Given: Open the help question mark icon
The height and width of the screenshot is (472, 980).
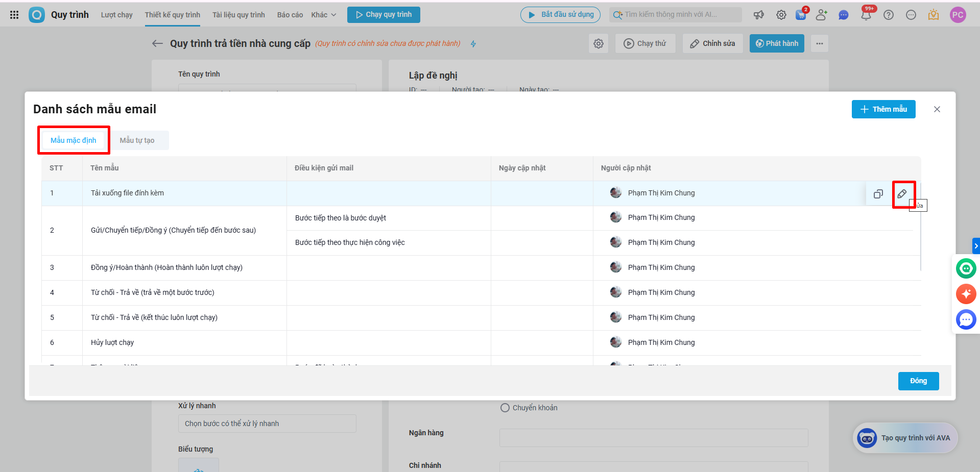Looking at the screenshot, I should (x=889, y=15).
